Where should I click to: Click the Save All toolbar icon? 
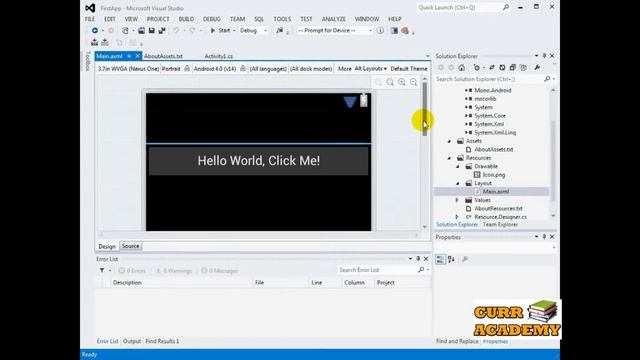162,31
